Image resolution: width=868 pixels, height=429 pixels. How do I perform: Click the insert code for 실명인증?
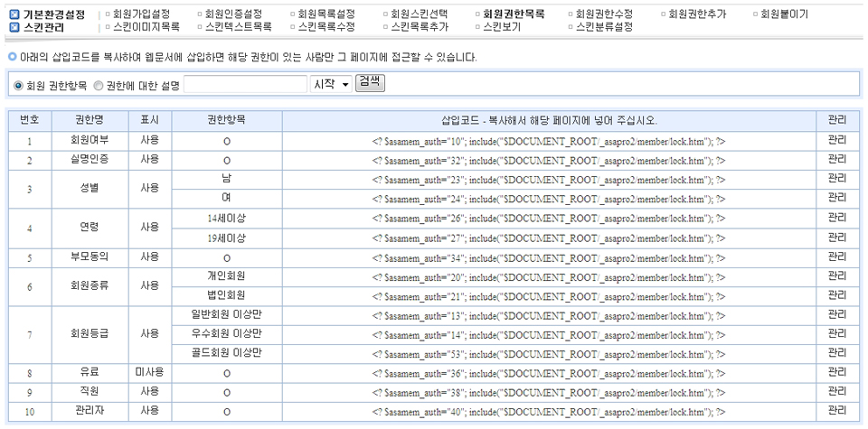coord(549,160)
